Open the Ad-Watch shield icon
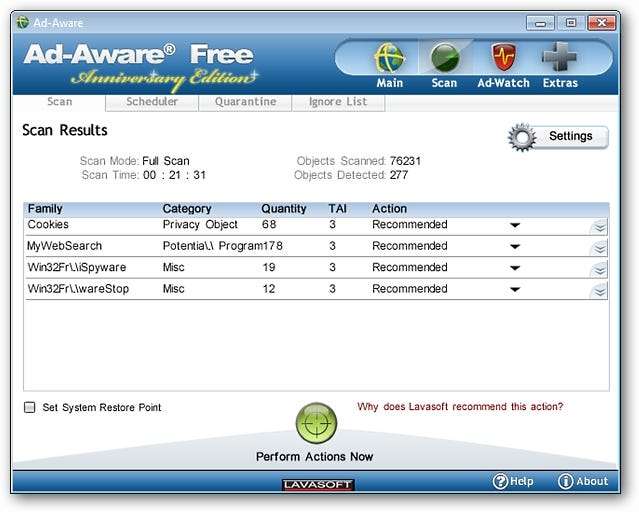This screenshot has width=639, height=512. (x=503, y=57)
